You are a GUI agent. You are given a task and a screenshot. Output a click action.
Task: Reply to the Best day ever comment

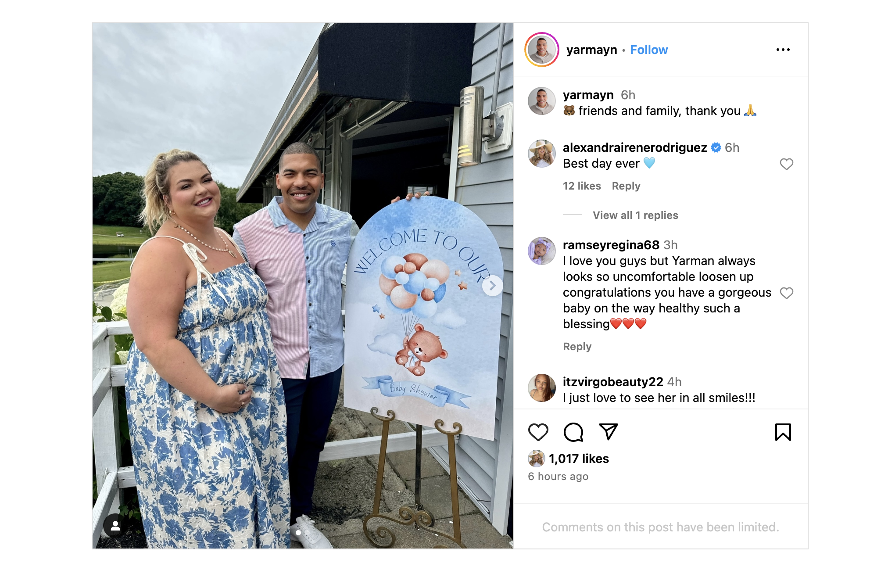[x=626, y=186]
